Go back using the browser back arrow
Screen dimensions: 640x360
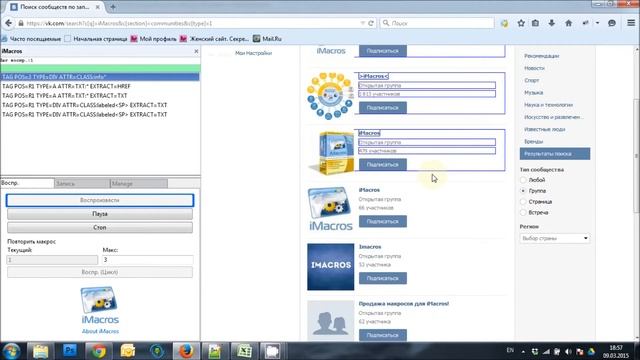pyautogui.click(x=9, y=23)
